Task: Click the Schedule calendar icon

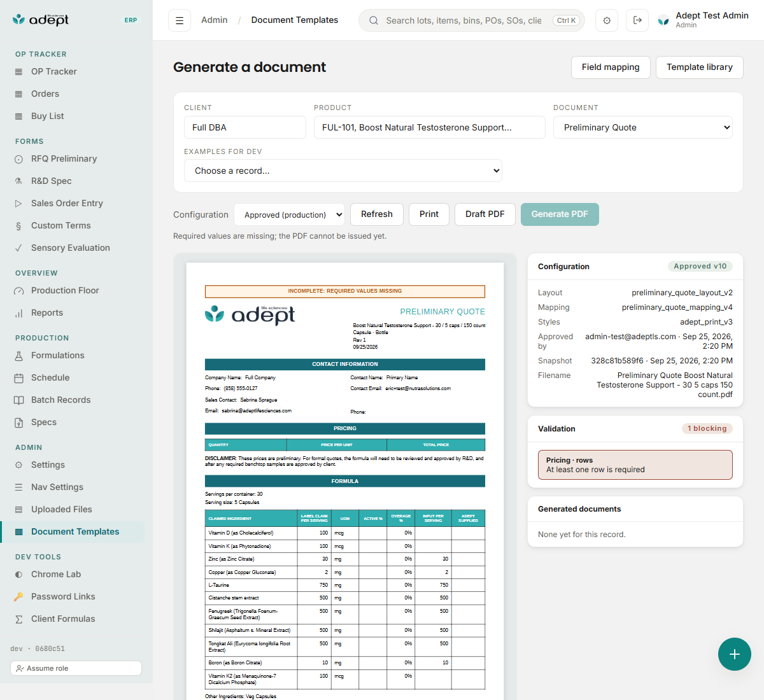Action: tap(18, 378)
